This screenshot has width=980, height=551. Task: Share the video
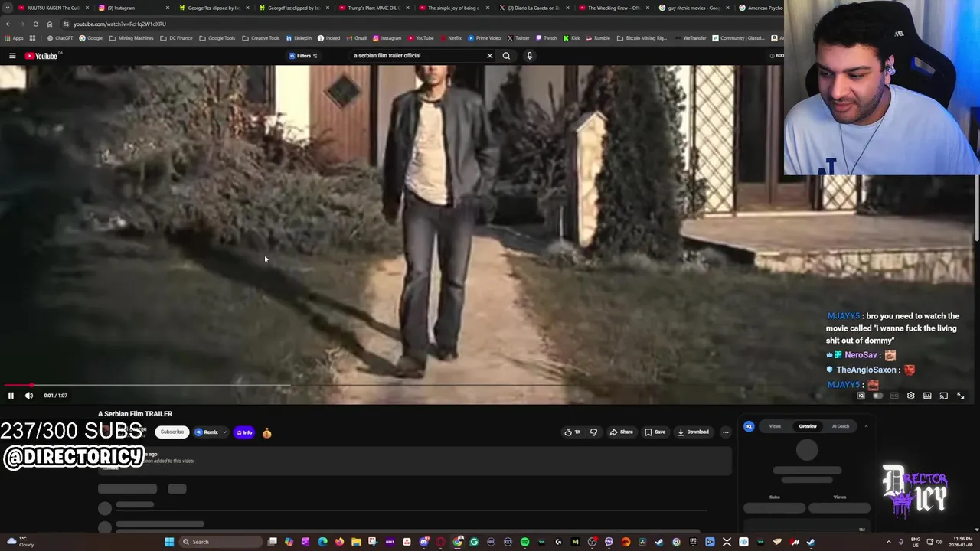[x=622, y=432]
